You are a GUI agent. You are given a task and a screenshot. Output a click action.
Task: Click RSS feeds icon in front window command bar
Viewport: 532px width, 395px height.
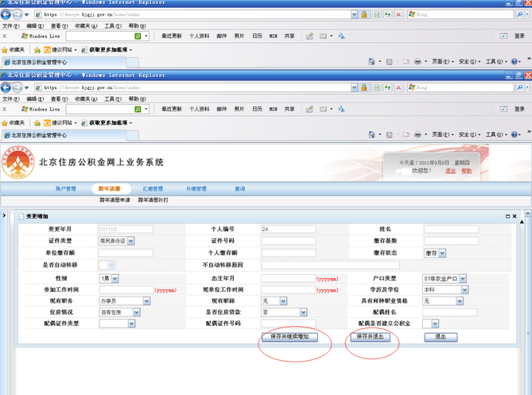[x=389, y=134]
